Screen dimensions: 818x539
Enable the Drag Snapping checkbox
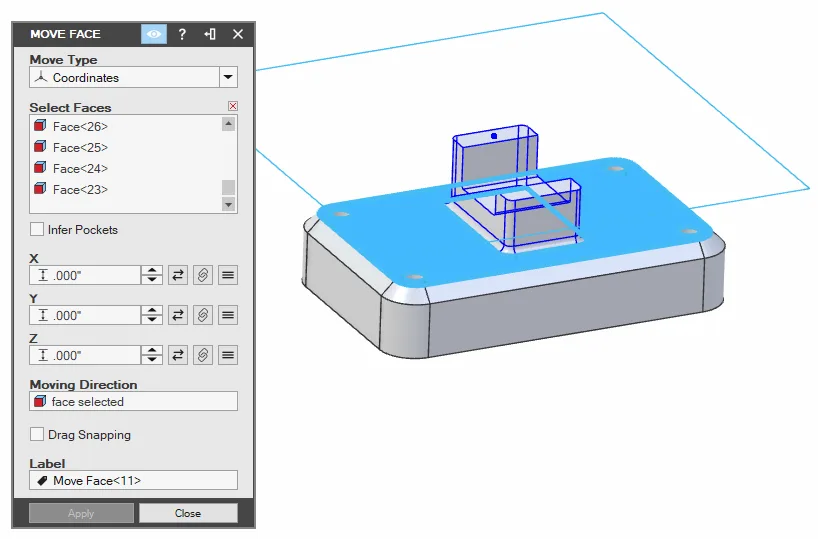tap(37, 434)
